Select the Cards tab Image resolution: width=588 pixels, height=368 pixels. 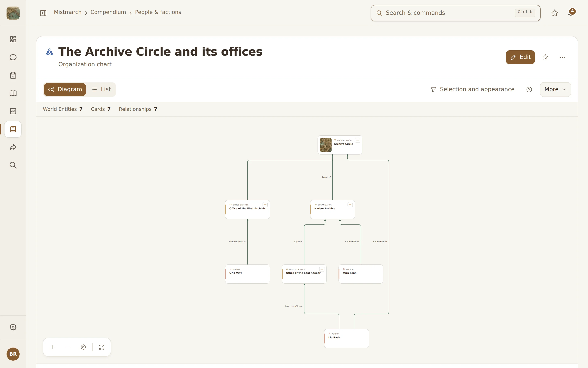coord(101,109)
